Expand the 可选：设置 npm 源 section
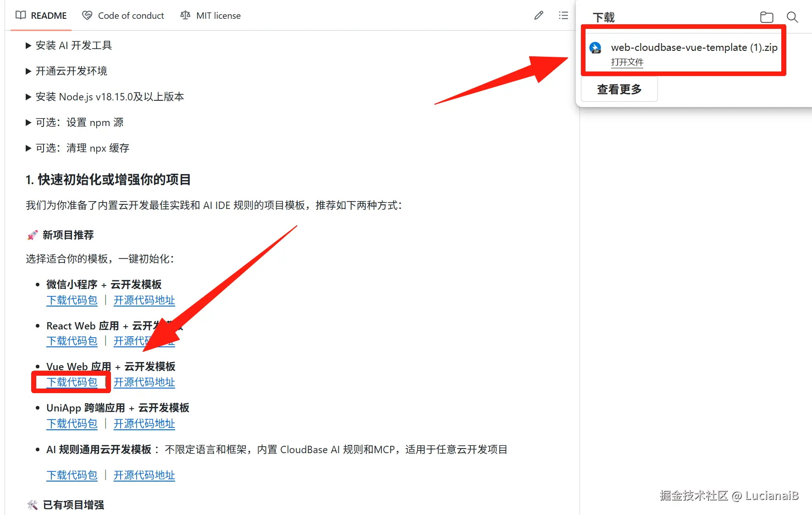This screenshot has height=515, width=812. [75, 122]
